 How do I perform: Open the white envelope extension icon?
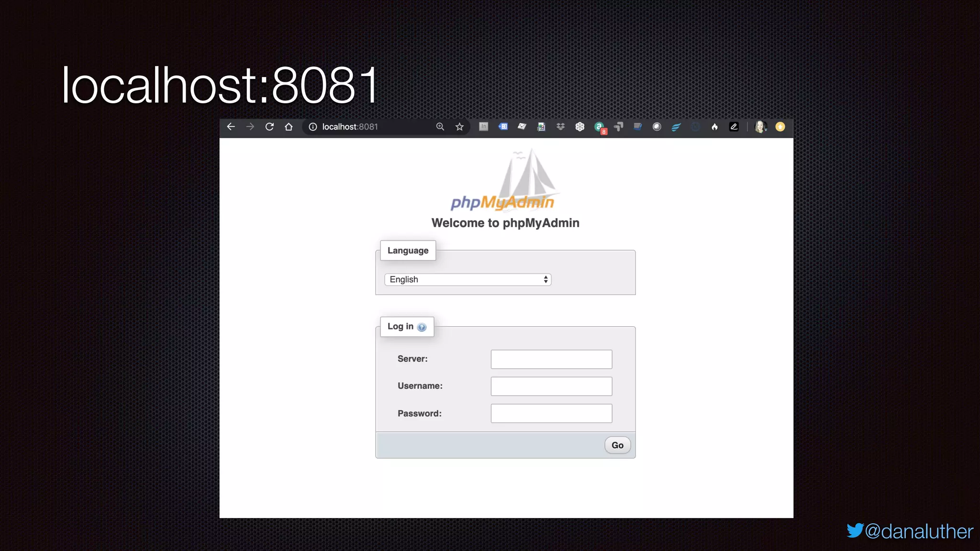point(522,127)
